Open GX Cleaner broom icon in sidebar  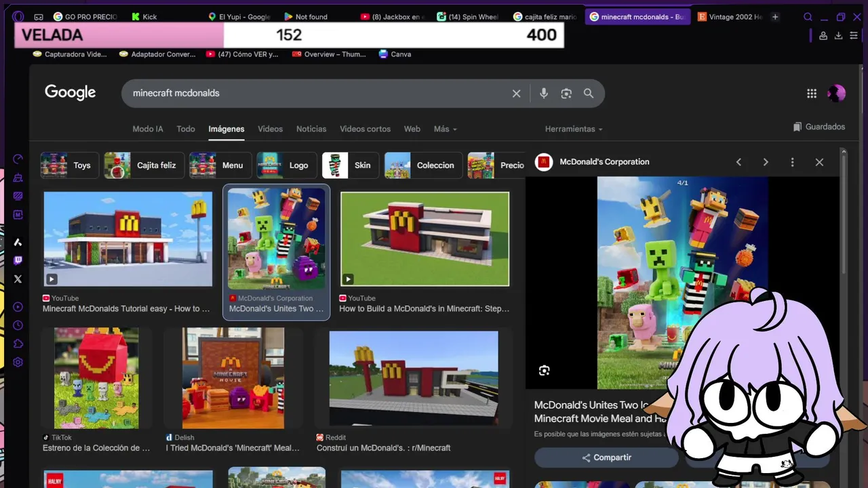pyautogui.click(x=18, y=178)
